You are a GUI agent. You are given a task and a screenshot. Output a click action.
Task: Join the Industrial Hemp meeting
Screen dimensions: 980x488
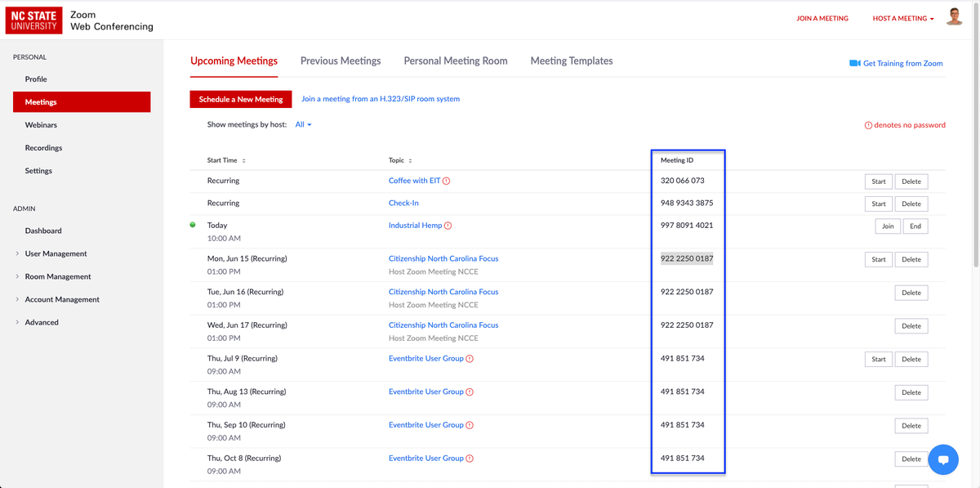(887, 226)
